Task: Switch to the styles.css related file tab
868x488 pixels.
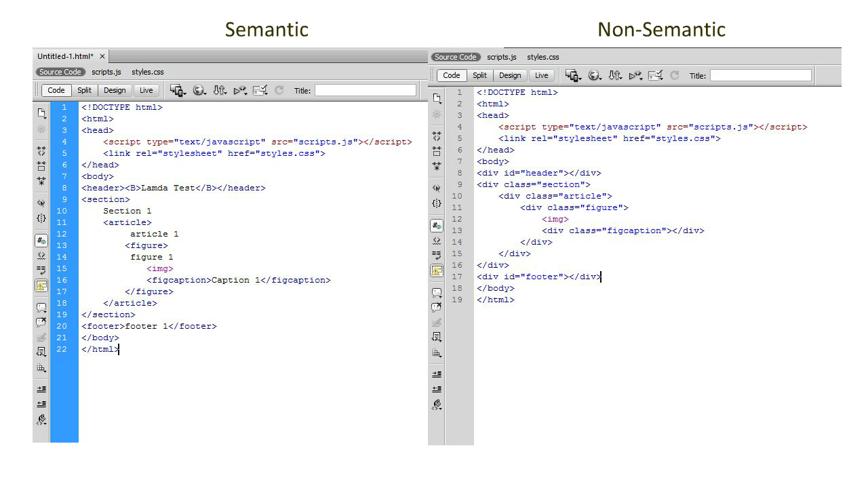Action: 147,72
